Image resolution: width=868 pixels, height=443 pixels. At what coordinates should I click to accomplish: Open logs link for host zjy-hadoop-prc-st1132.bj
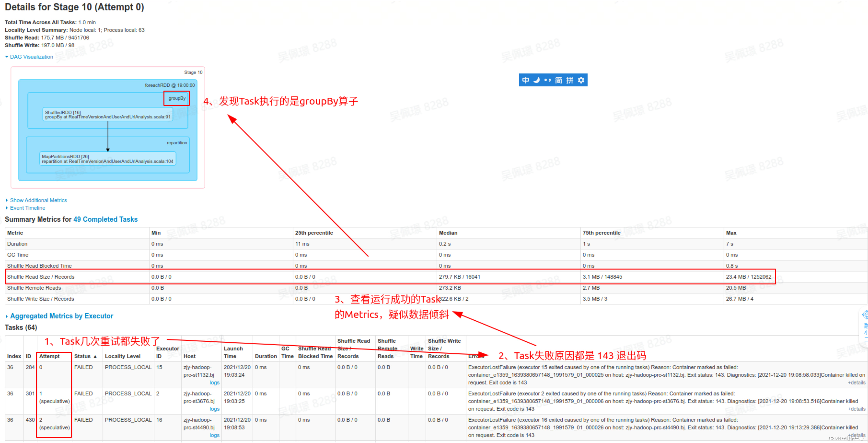click(214, 382)
